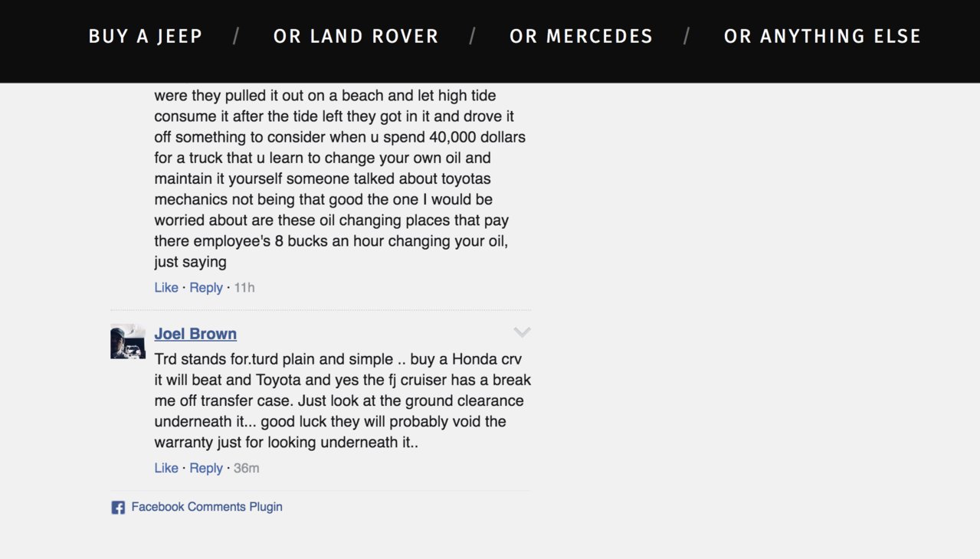Expand the chevron menu on Joel Brown's comment
The height and width of the screenshot is (559, 980).
pos(522,332)
